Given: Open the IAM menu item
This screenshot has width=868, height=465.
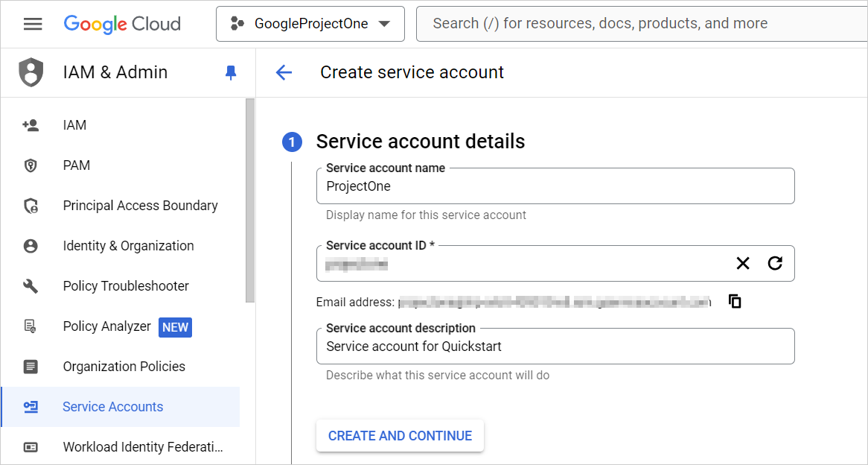Looking at the screenshot, I should [74, 125].
